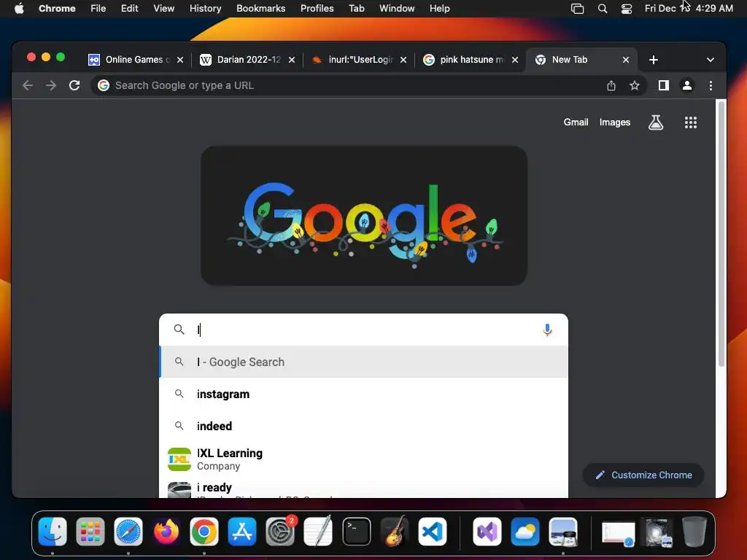The width and height of the screenshot is (747, 560).
Task: Open the Apple menu
Action: coord(19,8)
